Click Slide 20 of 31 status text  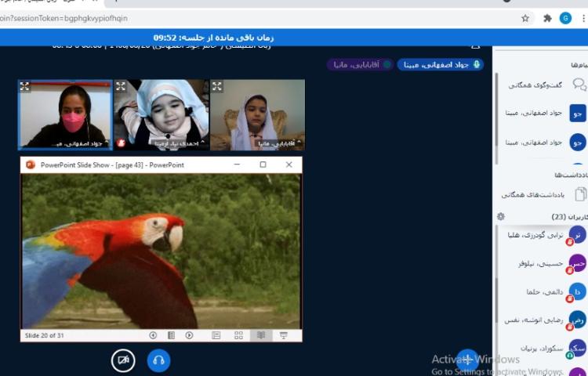[44, 335]
